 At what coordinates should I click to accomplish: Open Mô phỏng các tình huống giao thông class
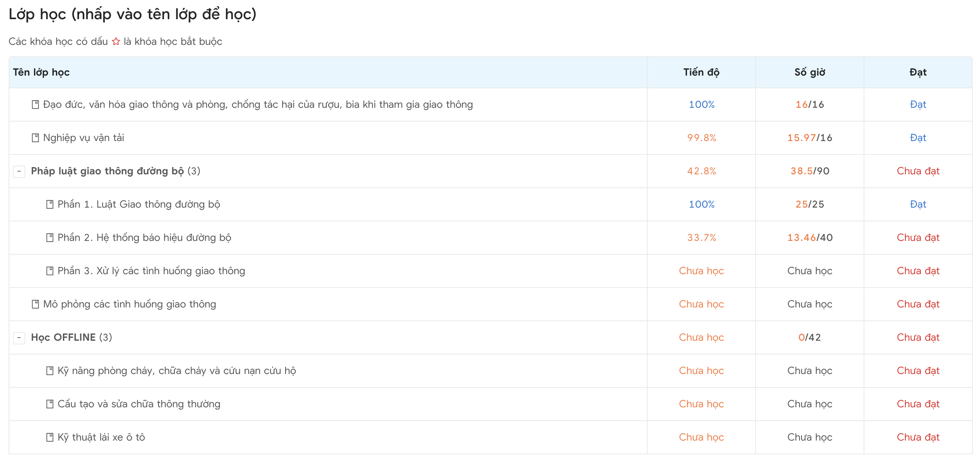coord(129,304)
